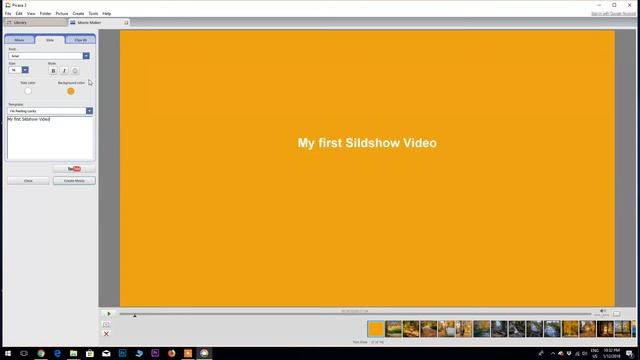The height and width of the screenshot is (360, 640).
Task: Click the red X delete slide icon
Action: [106, 334]
